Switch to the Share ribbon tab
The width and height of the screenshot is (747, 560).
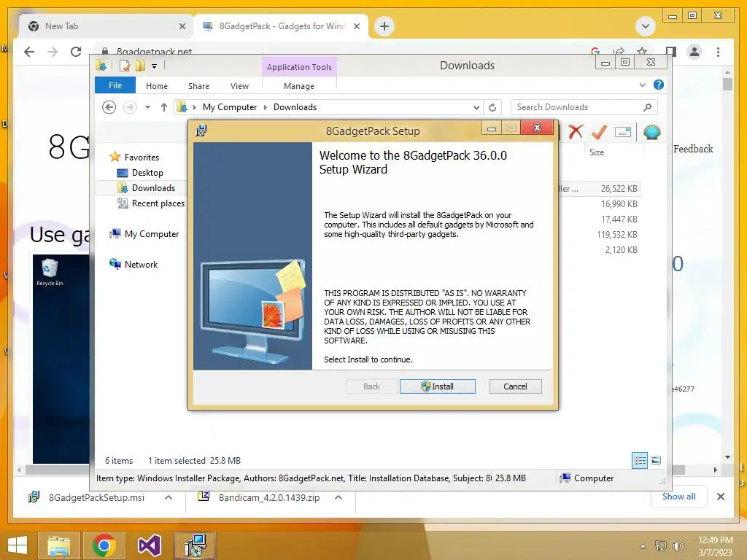(x=198, y=86)
